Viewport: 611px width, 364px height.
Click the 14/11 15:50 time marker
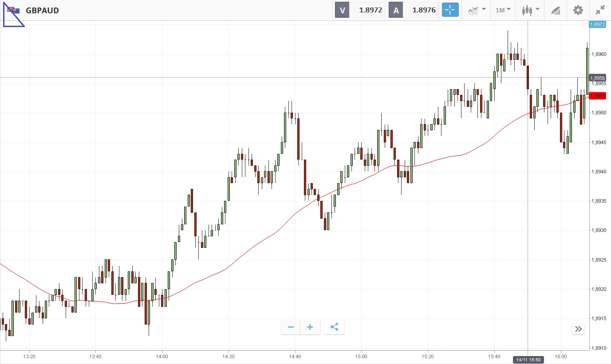coord(528,359)
